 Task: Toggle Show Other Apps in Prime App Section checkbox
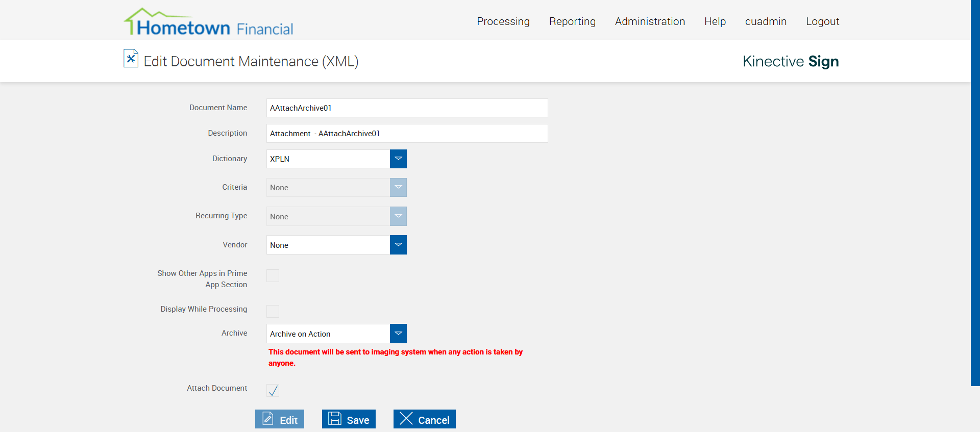pyautogui.click(x=273, y=276)
